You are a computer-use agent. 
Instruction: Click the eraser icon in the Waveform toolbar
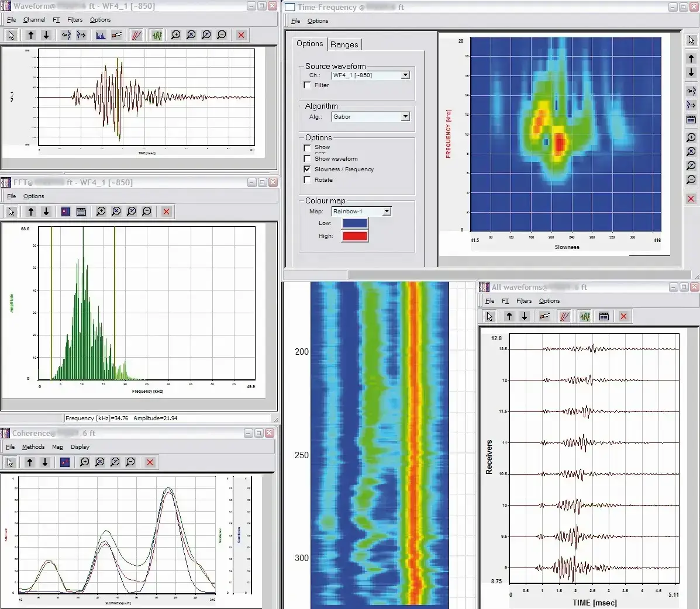(x=116, y=35)
